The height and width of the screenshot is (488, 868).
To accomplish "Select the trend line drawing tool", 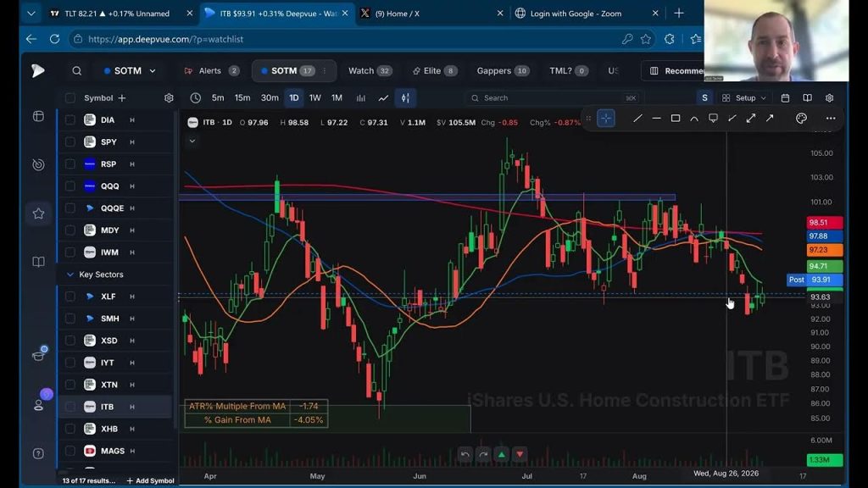I will coord(637,119).
